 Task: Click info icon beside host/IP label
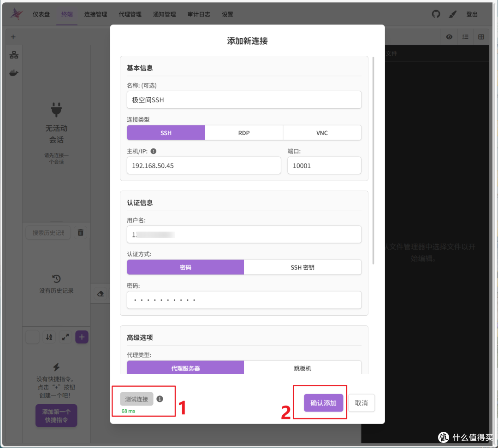point(154,151)
